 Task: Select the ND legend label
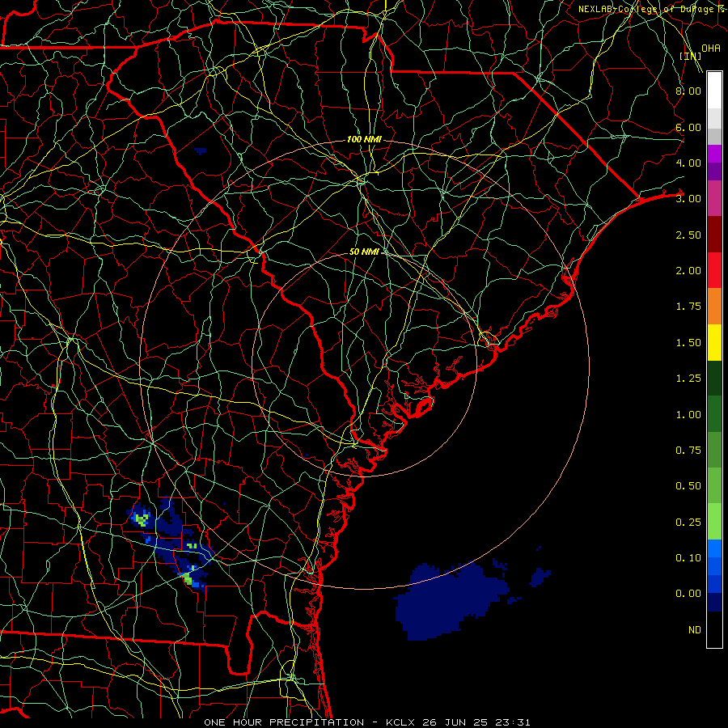[x=695, y=630]
